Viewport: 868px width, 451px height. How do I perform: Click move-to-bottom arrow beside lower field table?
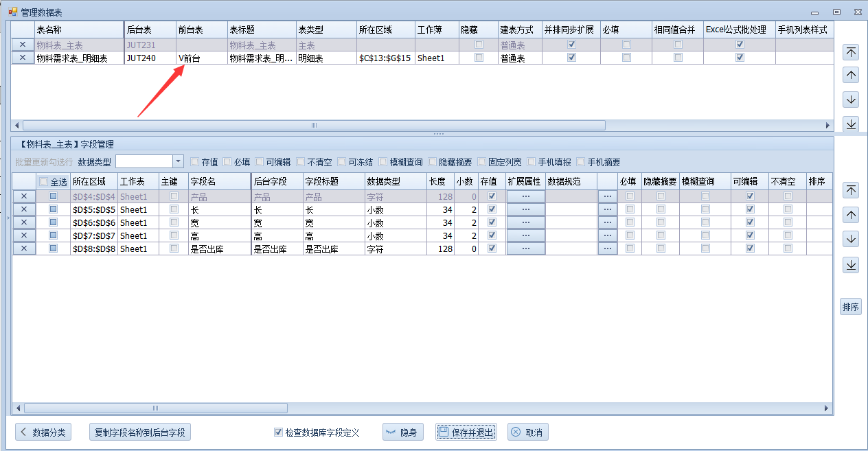tap(851, 264)
